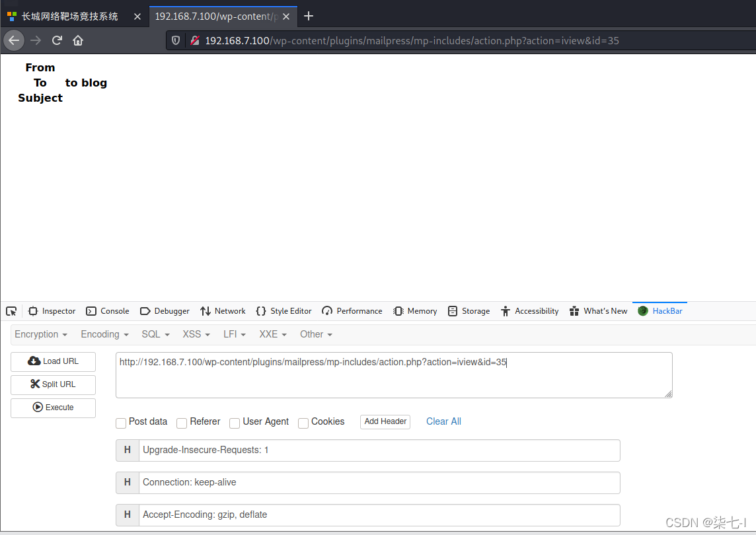Enable the Post data checkbox
This screenshot has width=756, height=535.
click(x=121, y=423)
